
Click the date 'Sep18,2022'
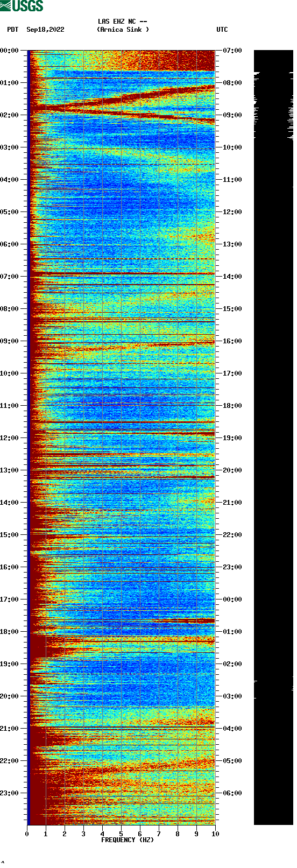click(x=45, y=30)
